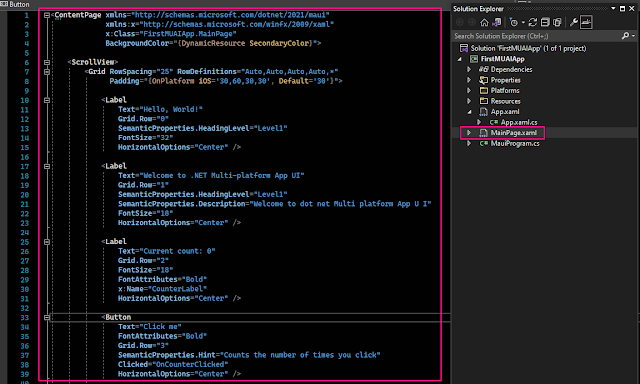Collapse the Label block at line 25
This screenshot has width=640, height=384.
click(47, 242)
